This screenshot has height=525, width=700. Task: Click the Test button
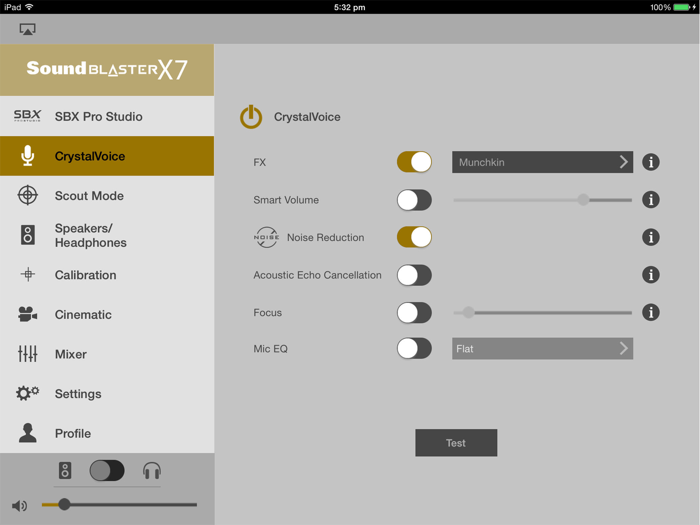[456, 443]
